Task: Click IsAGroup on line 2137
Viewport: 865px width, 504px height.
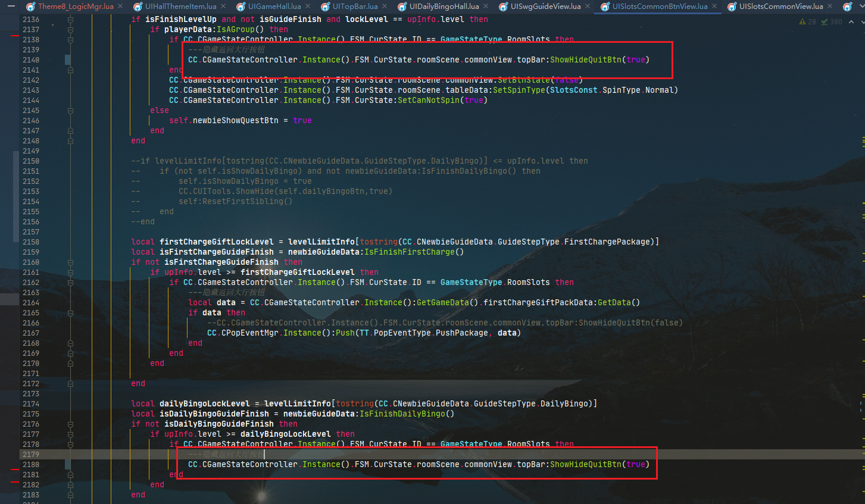Action: 236,30
